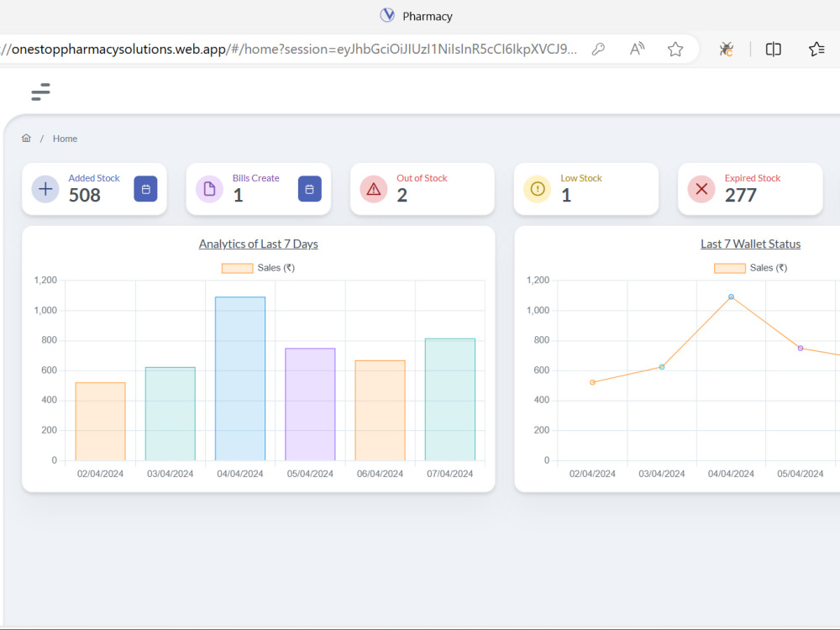Click the 06/04/2024 bar chart axis label

coord(380,474)
